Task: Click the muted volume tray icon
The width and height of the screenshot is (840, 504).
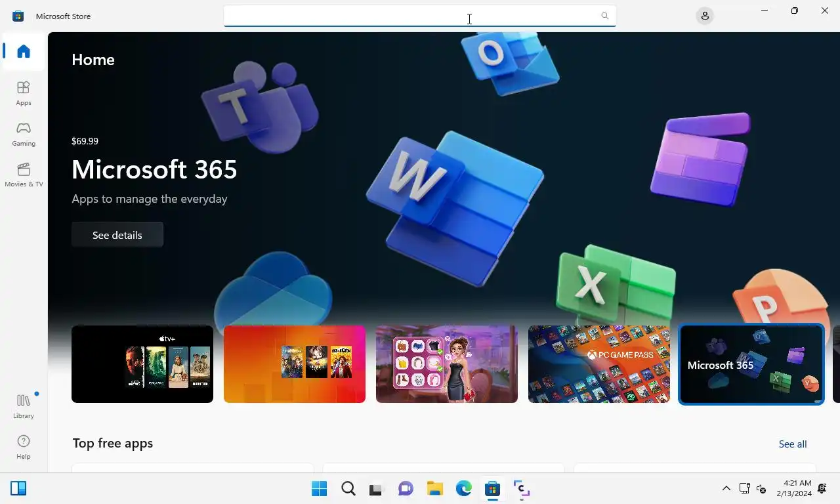Action: pyautogui.click(x=761, y=488)
